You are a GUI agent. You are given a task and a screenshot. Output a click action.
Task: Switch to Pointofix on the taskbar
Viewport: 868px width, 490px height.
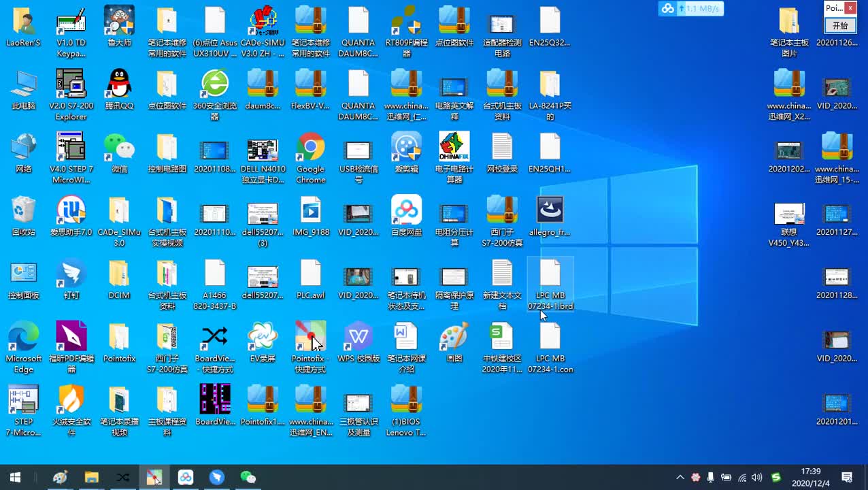[154, 477]
